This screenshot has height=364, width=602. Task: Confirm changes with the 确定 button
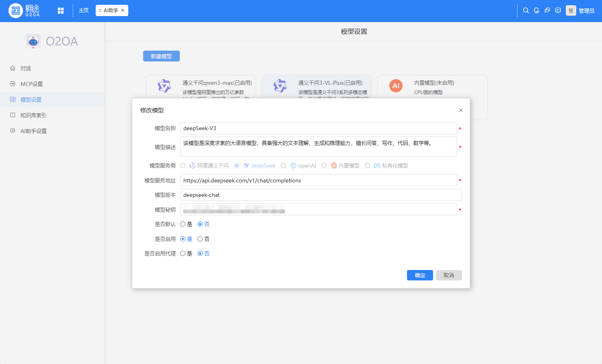(x=420, y=275)
